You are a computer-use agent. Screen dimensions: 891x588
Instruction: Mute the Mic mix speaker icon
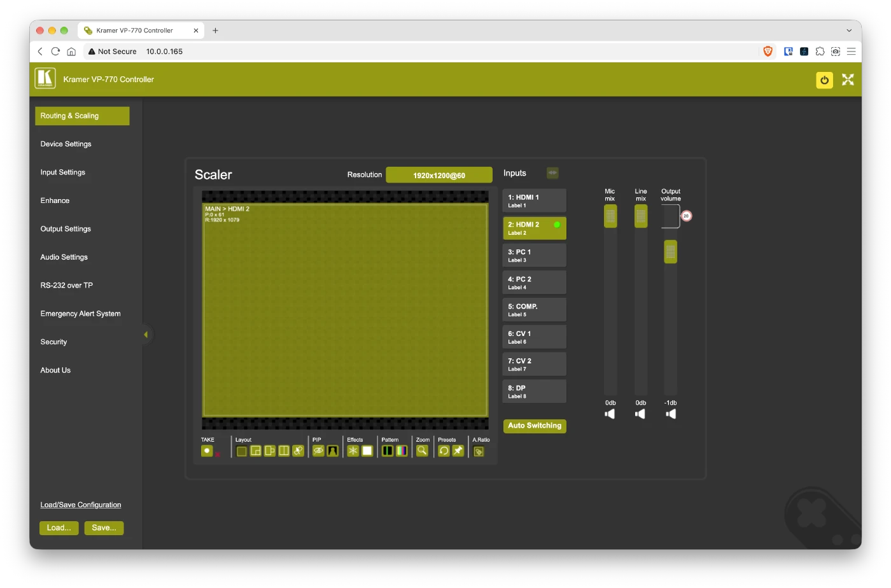[610, 414]
